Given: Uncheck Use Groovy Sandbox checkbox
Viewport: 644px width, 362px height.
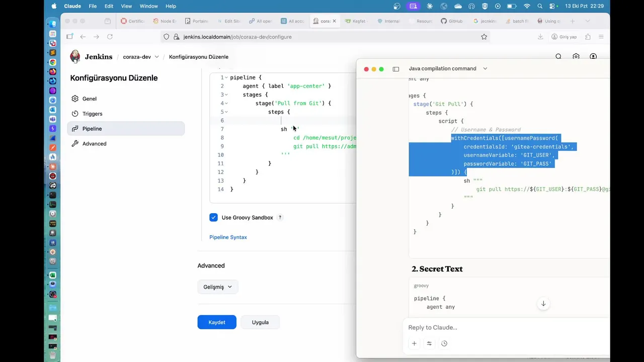Looking at the screenshot, I should point(213,218).
